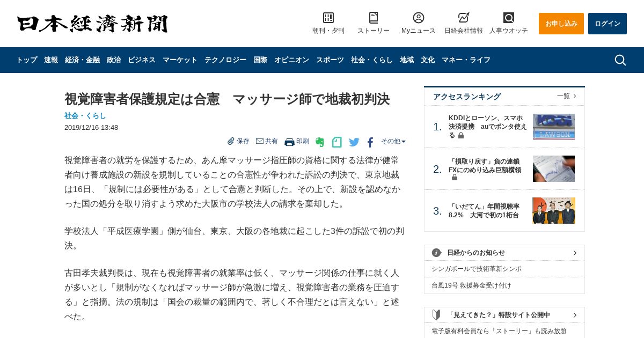Click the ログイン button

608,24
